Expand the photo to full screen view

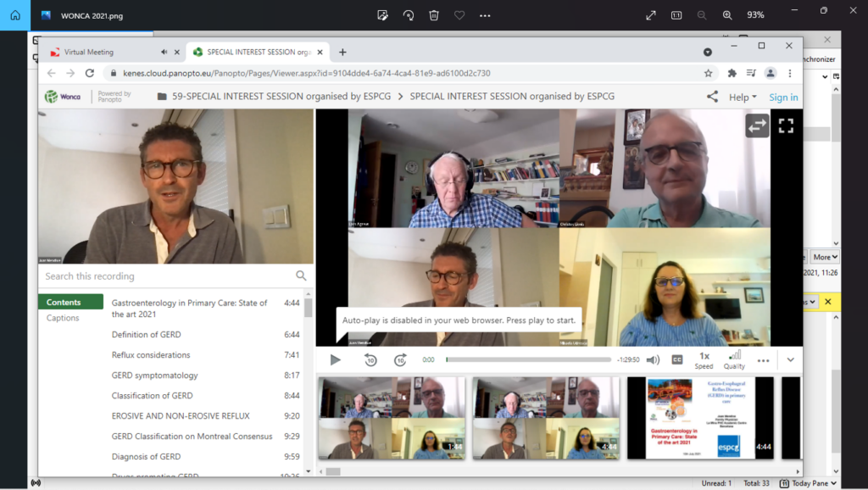[x=651, y=15]
